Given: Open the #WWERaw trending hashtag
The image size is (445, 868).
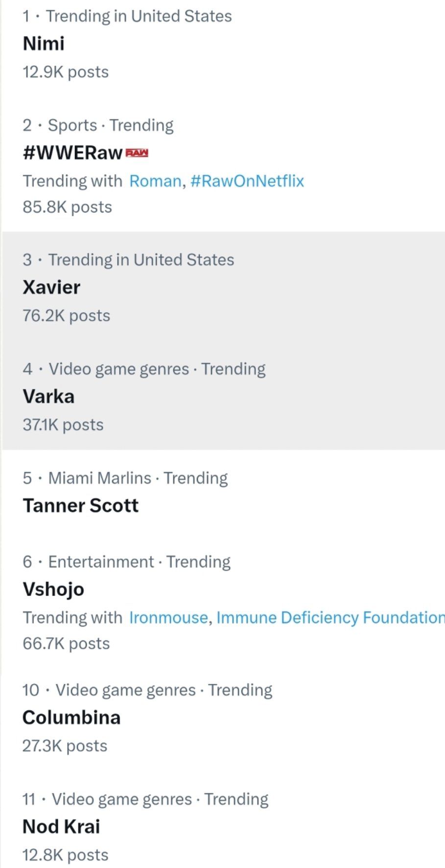Looking at the screenshot, I should (72, 153).
